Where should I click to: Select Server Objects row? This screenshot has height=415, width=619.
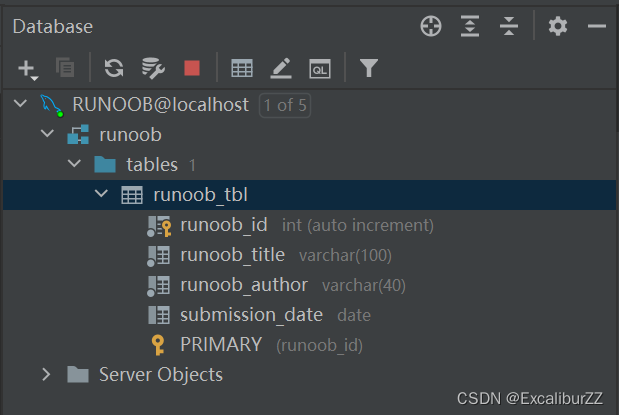161,374
